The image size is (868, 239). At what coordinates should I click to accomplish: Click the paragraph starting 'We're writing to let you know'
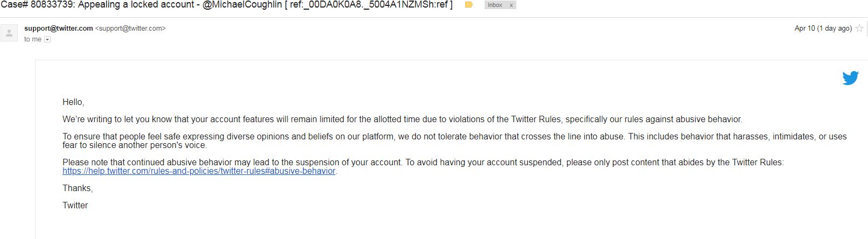[x=402, y=119]
